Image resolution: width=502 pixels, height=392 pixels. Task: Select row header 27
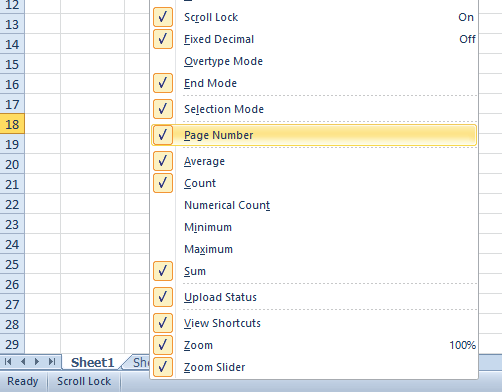[x=12, y=304]
